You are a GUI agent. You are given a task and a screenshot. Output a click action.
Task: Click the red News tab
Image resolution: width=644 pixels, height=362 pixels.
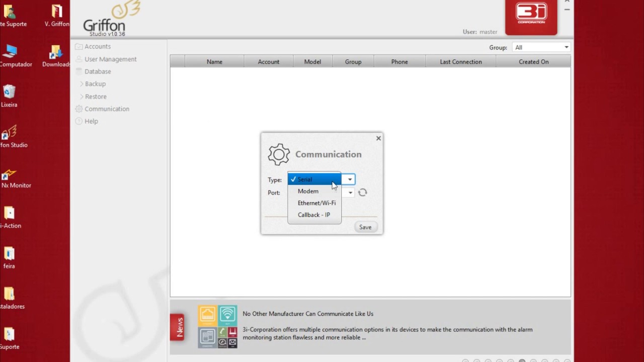click(178, 327)
